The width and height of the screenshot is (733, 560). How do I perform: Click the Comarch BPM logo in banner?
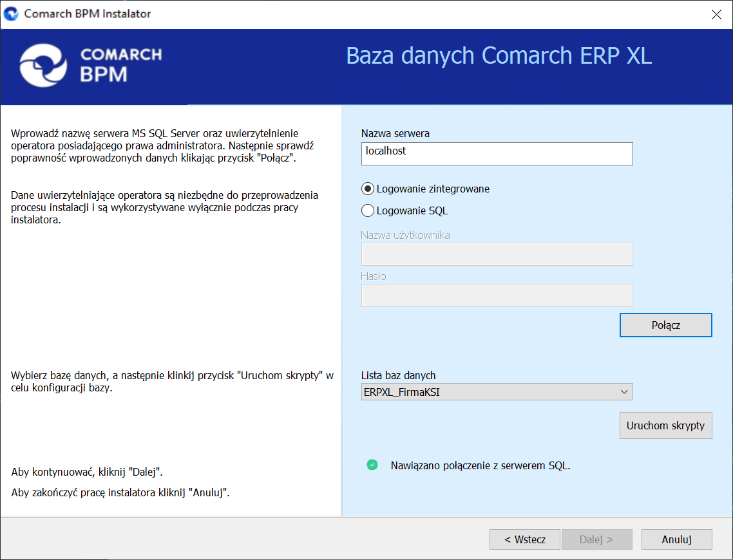[91, 66]
